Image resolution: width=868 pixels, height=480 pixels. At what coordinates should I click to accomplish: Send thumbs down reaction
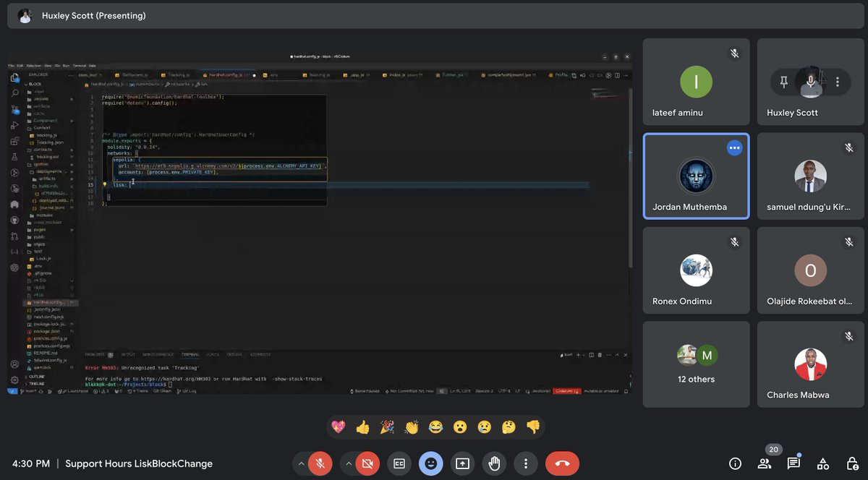tap(533, 427)
